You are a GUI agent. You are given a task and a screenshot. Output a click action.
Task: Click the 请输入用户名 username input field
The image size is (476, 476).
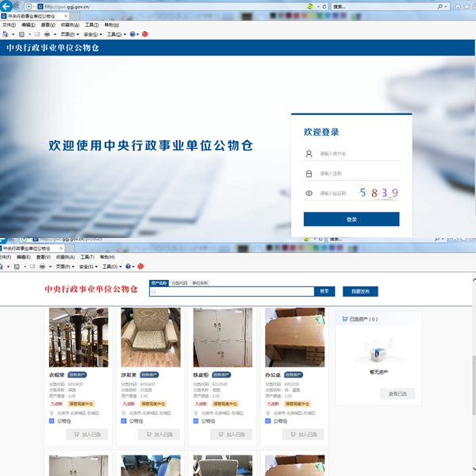[x=357, y=154]
